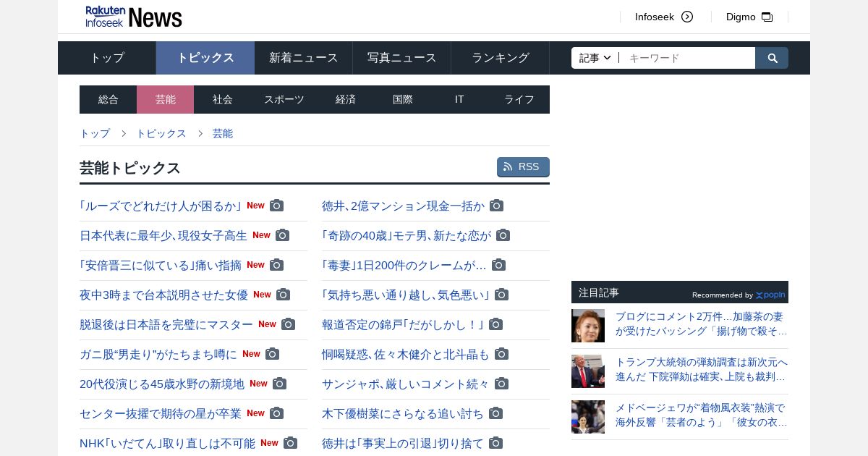Click thumbnail of 加藤茶の妻 article
Image resolution: width=868 pixels, height=456 pixels.
[x=588, y=326]
